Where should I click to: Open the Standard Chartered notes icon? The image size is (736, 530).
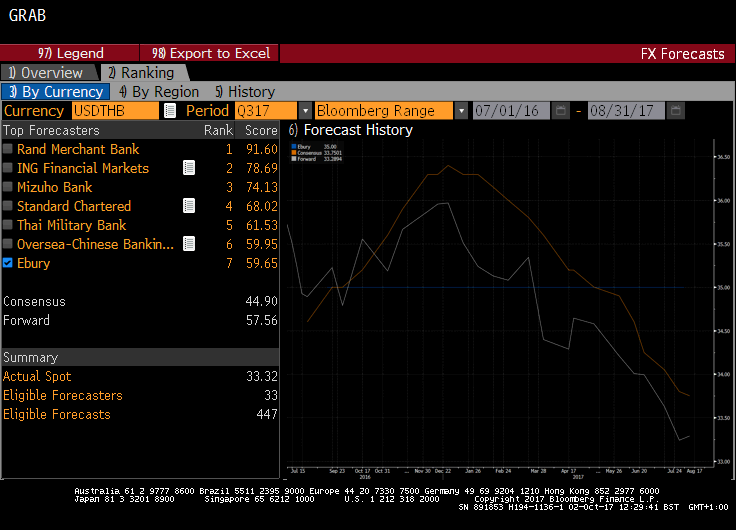[189, 206]
